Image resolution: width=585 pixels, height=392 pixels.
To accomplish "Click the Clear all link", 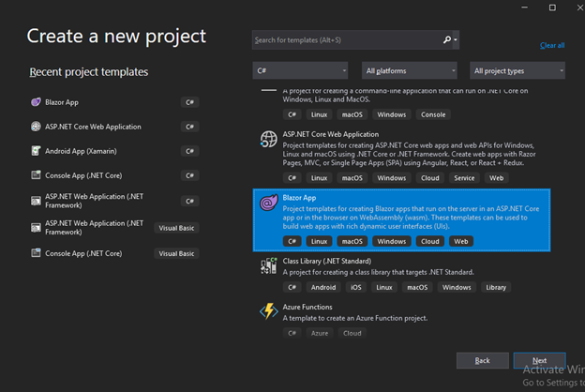I will click(552, 45).
